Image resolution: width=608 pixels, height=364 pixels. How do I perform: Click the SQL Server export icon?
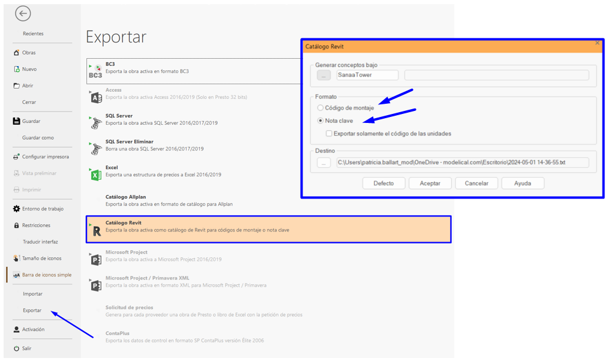pyautogui.click(x=96, y=123)
